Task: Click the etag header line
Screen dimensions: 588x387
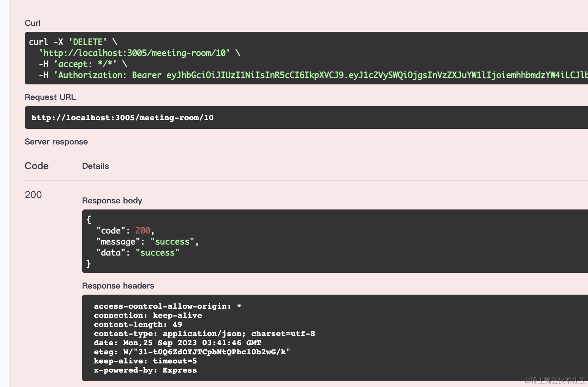Action: coord(192,352)
